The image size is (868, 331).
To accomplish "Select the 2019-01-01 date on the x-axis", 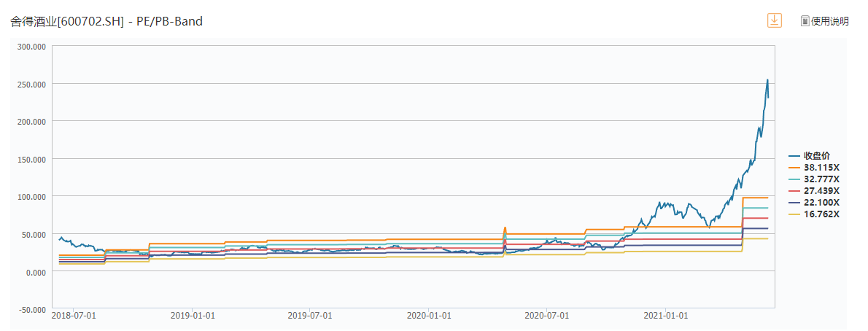I will click(x=193, y=316).
